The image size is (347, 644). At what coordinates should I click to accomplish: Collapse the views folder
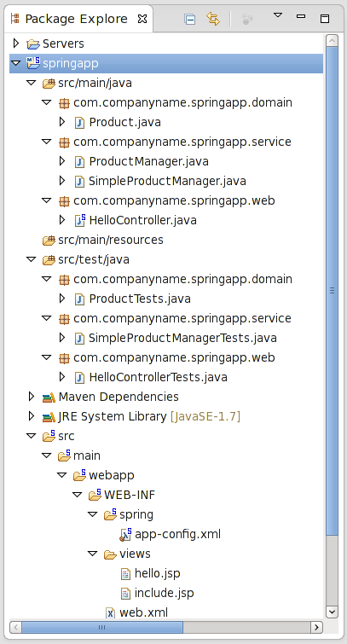[x=93, y=554]
